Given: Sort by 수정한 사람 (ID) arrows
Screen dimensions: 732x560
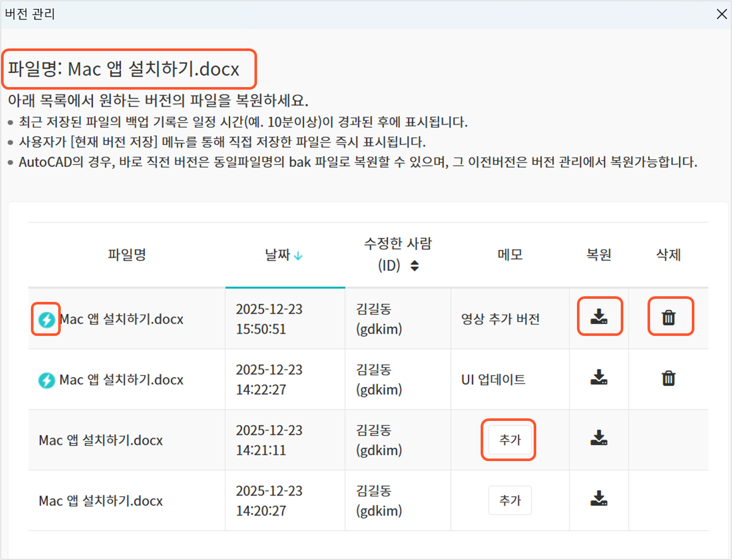Looking at the screenshot, I should [x=414, y=266].
